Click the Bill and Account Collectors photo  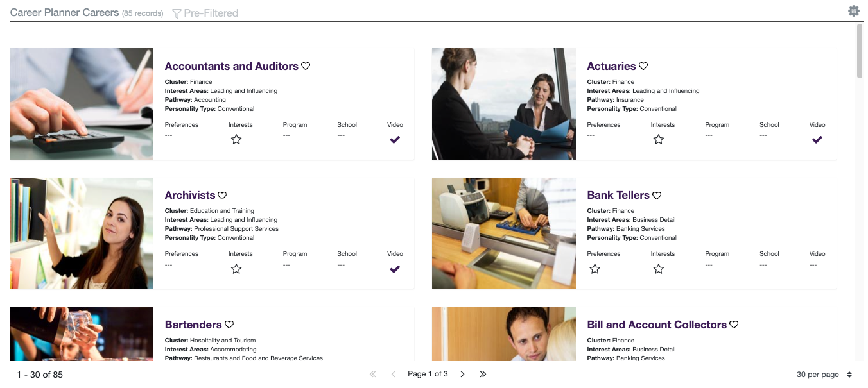(x=504, y=334)
